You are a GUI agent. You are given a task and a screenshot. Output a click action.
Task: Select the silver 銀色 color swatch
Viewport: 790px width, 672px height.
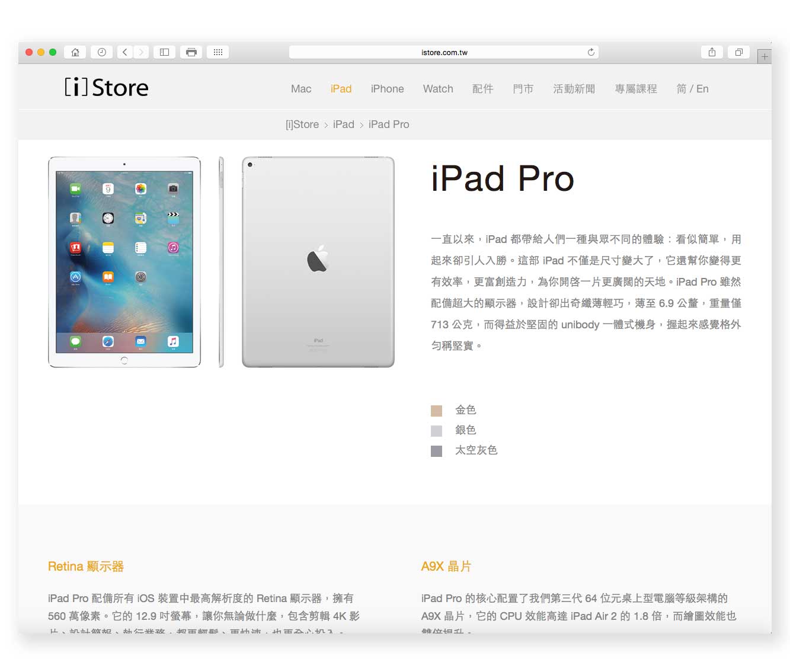click(x=436, y=431)
